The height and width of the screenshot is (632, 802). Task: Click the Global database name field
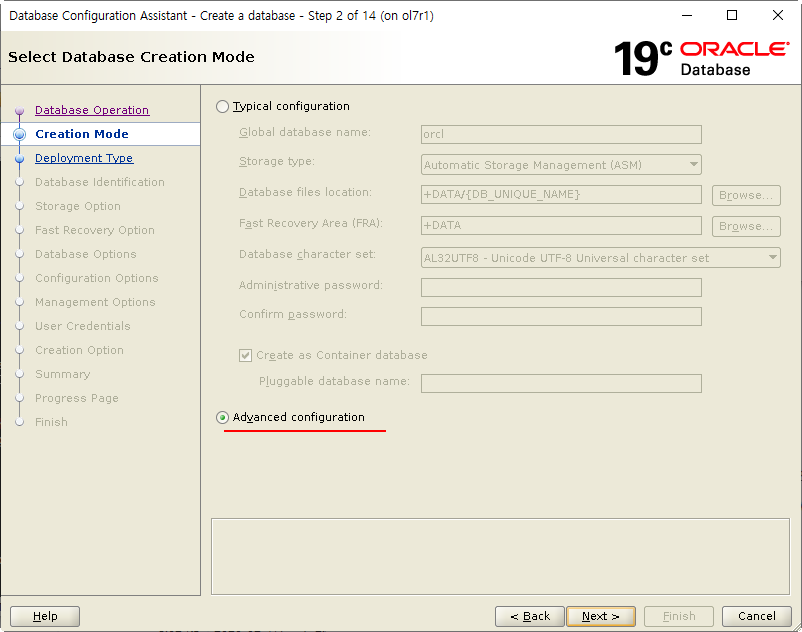(x=560, y=135)
